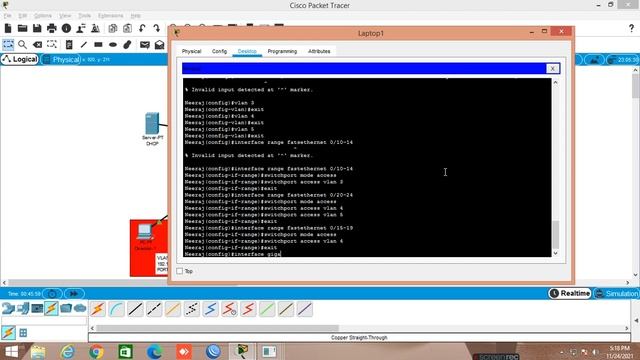This screenshot has width=640, height=360.
Task: Place a note with the Note tool
Action: (x=69, y=44)
